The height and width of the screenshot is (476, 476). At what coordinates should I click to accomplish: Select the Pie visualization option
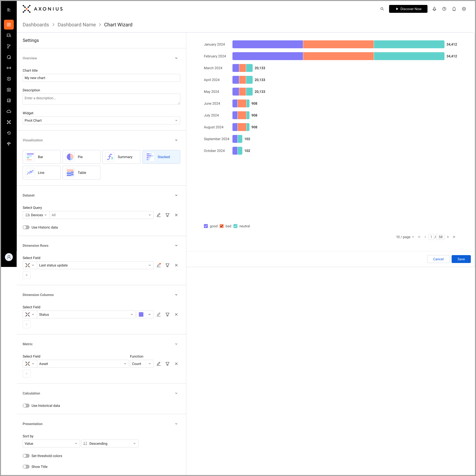[81, 157]
